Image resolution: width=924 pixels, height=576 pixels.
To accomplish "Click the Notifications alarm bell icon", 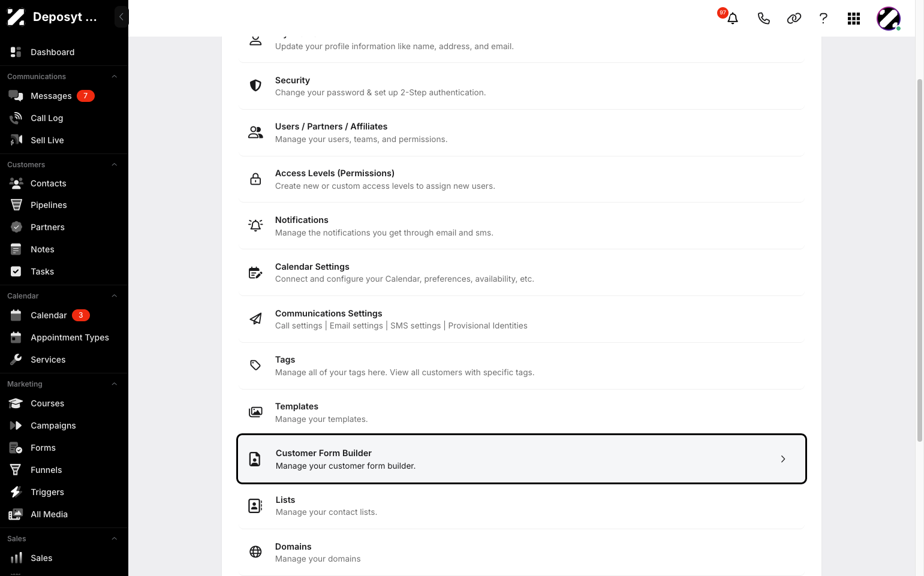I will pos(255,225).
